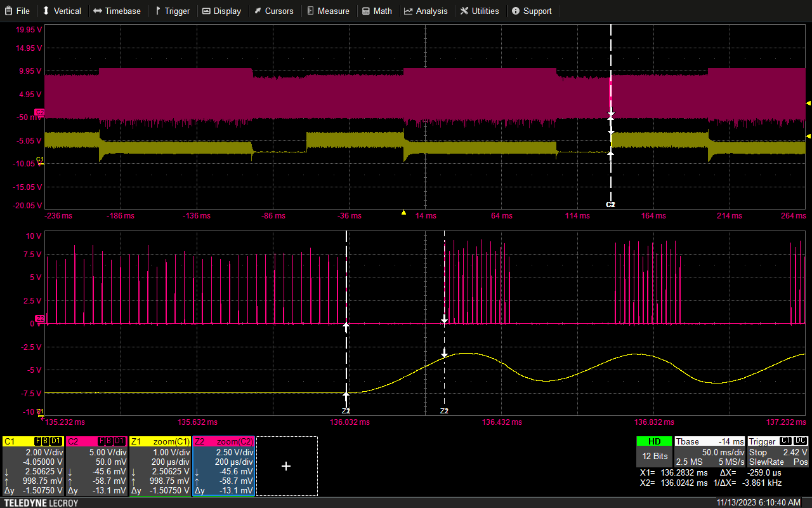Click the Support info icon
Viewport: 812px width, 508px height.
click(516, 11)
